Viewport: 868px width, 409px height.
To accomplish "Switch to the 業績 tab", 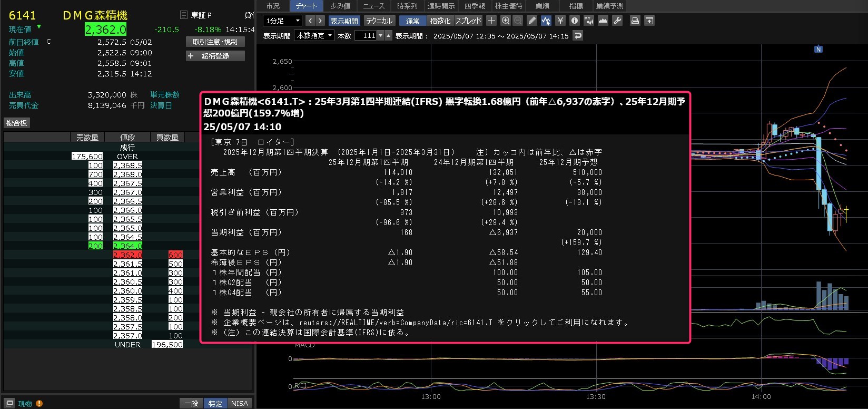I will tap(542, 6).
